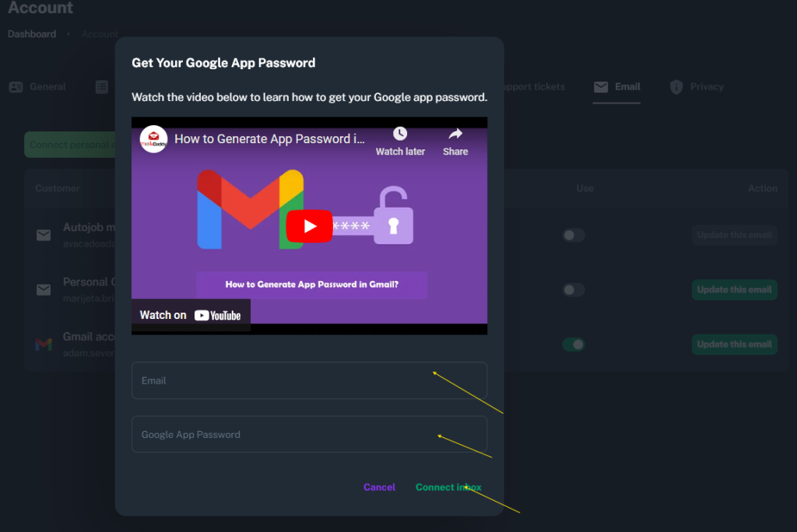Focus the Email input field

pyautogui.click(x=309, y=380)
